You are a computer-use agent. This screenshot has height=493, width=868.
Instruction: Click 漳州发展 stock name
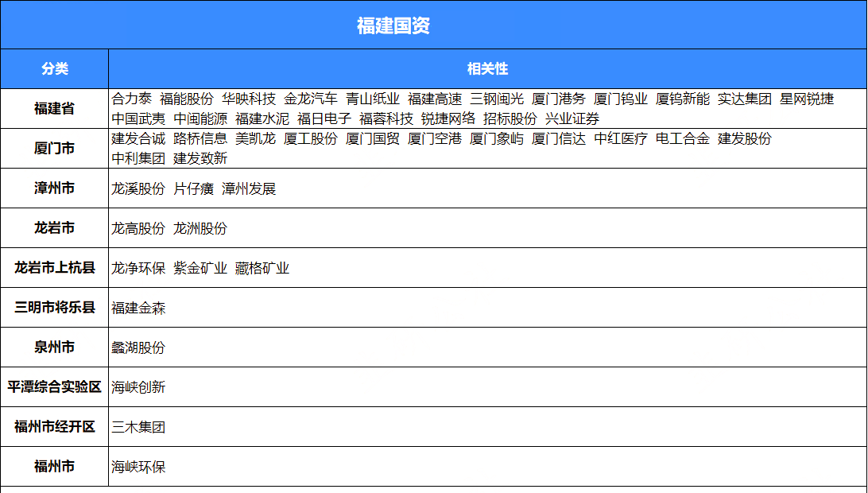[x=249, y=189]
